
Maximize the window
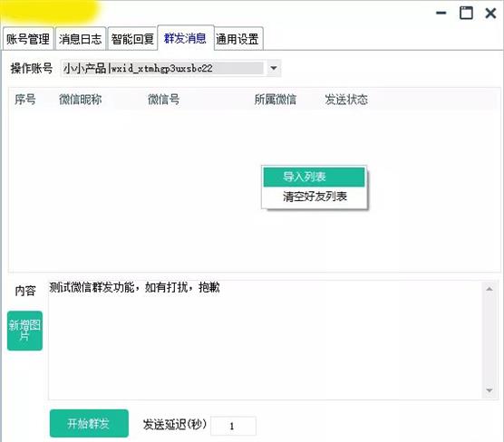pos(466,13)
